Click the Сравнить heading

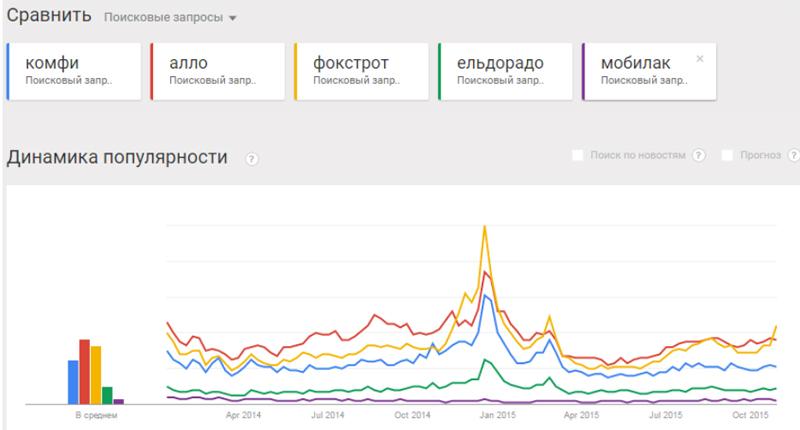click(50, 17)
